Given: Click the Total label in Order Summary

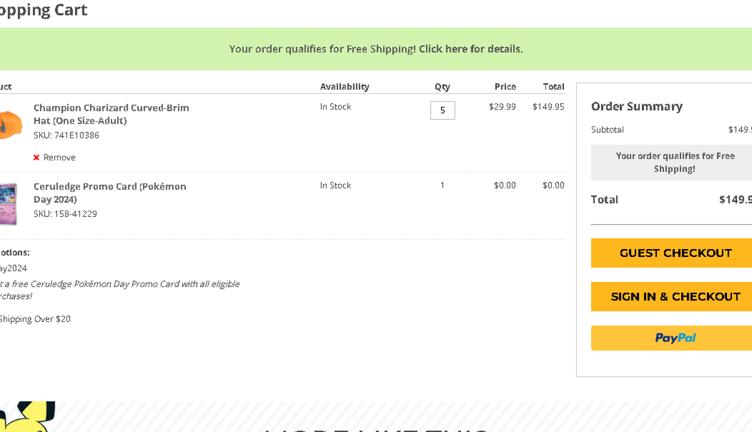Looking at the screenshot, I should (x=604, y=199).
